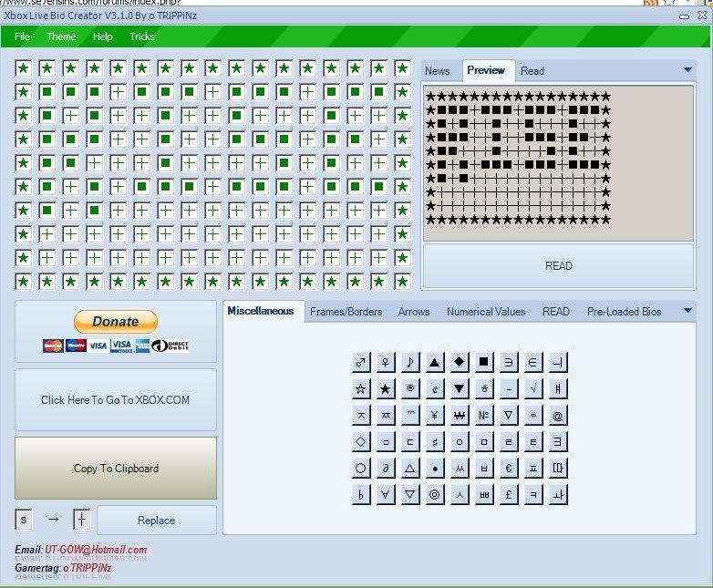Select the square root √ symbol

tap(533, 389)
